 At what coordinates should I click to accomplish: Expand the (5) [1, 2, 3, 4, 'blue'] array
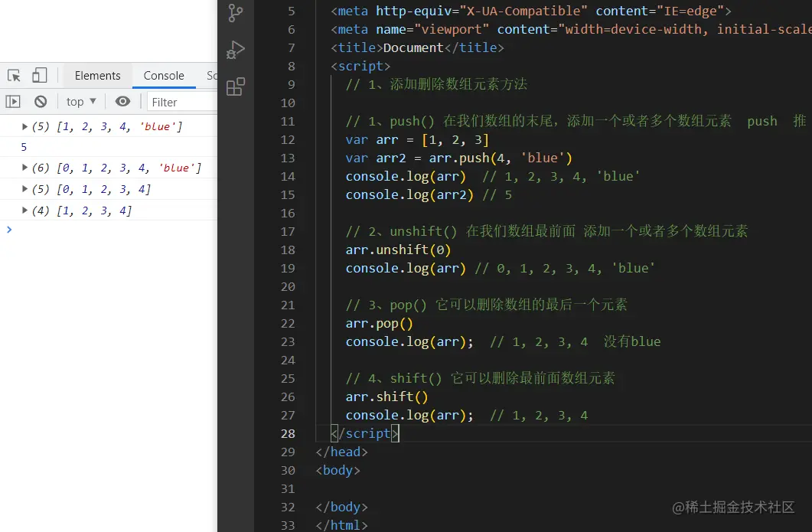click(24, 126)
